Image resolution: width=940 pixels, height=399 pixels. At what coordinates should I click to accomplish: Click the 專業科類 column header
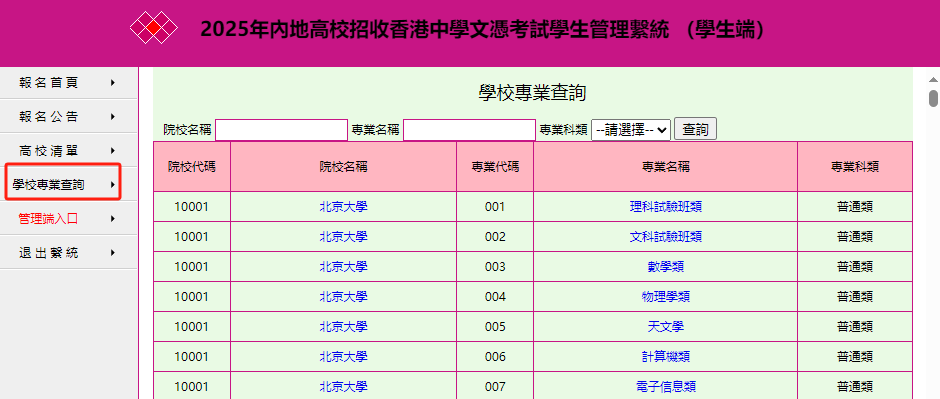tap(855, 167)
